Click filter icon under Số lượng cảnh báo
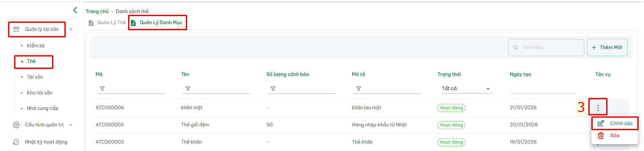Screen dimensions: 644x151 tap(273, 89)
